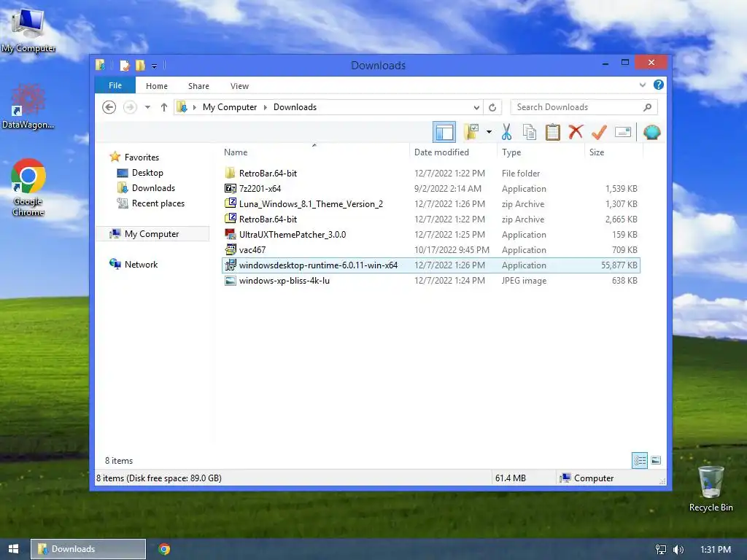
Task: Open the Home ribbon tab
Action: click(157, 86)
